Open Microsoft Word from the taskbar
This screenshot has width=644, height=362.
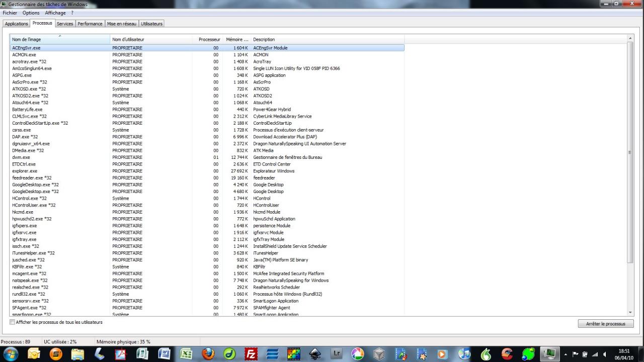point(165,354)
